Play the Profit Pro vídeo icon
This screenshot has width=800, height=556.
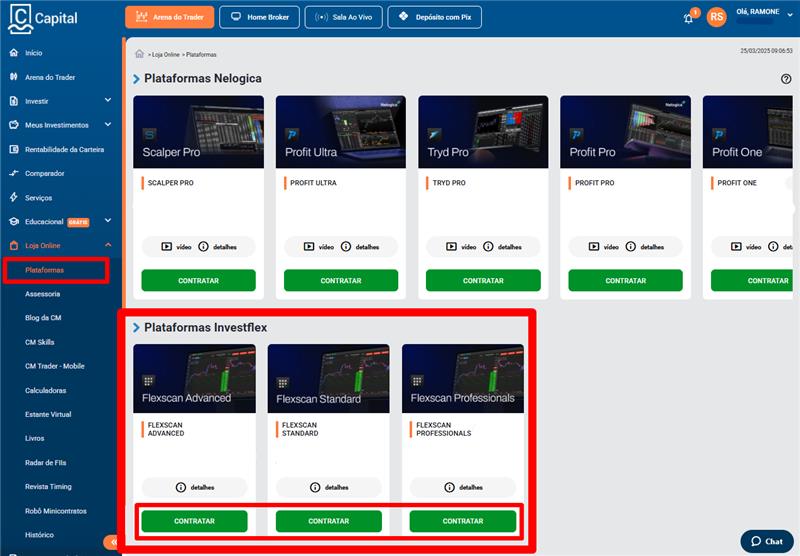pos(594,246)
